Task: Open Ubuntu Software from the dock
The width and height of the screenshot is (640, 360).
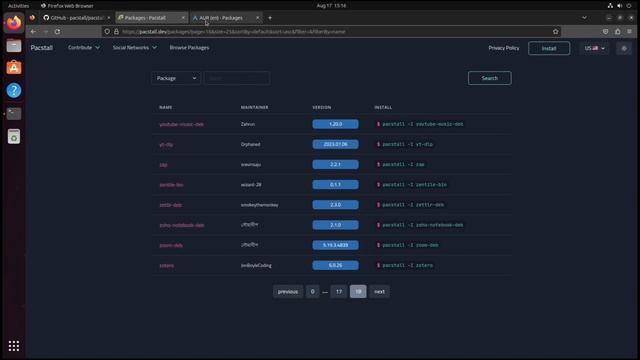Action: 14,68
